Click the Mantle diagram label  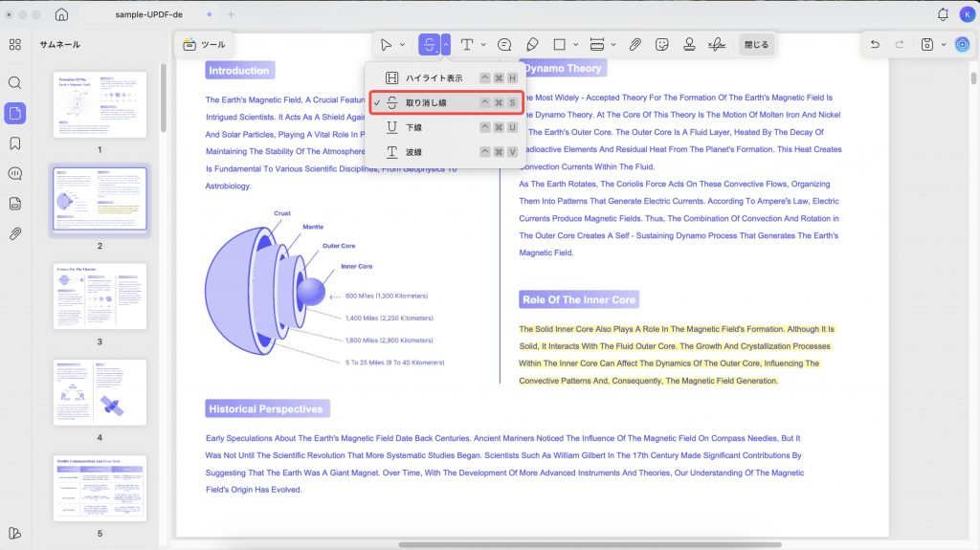[313, 227]
